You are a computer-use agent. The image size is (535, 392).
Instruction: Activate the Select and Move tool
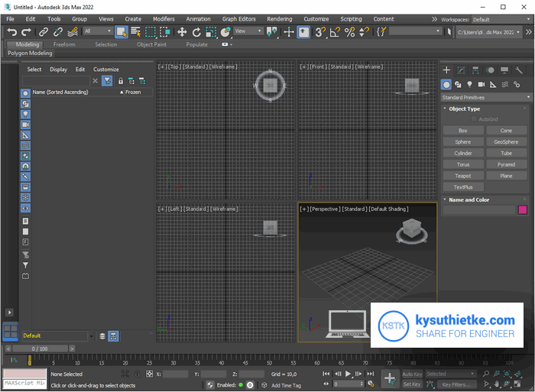(x=182, y=32)
